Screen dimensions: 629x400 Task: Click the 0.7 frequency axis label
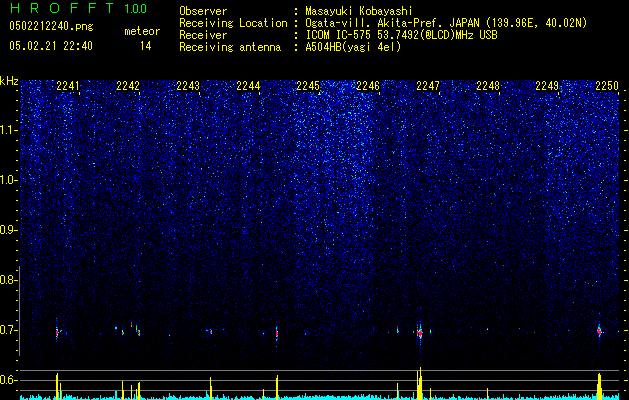[x=8, y=330]
